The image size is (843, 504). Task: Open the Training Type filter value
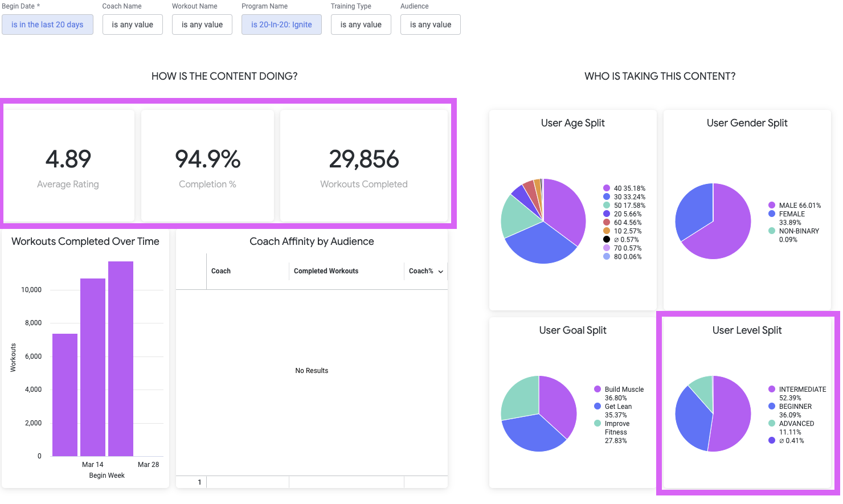361,24
